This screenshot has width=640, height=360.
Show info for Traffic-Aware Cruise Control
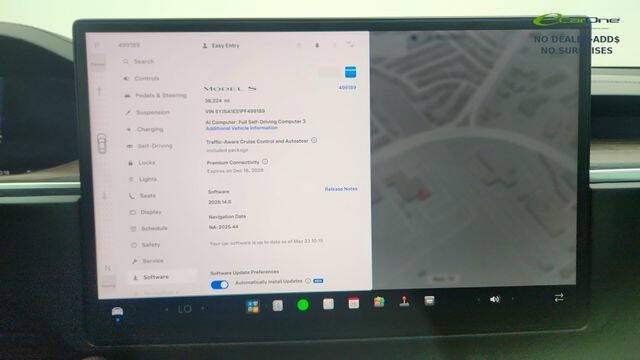pos(314,140)
